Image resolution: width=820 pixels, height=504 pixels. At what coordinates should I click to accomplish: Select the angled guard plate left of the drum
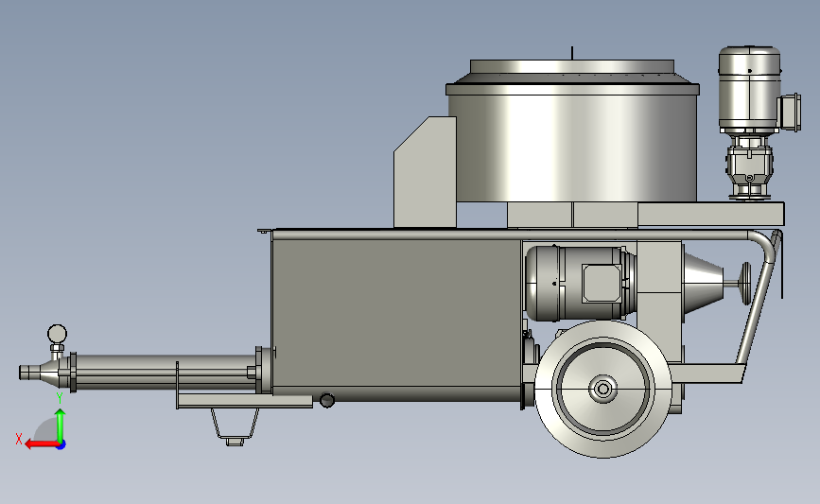[x=426, y=172]
